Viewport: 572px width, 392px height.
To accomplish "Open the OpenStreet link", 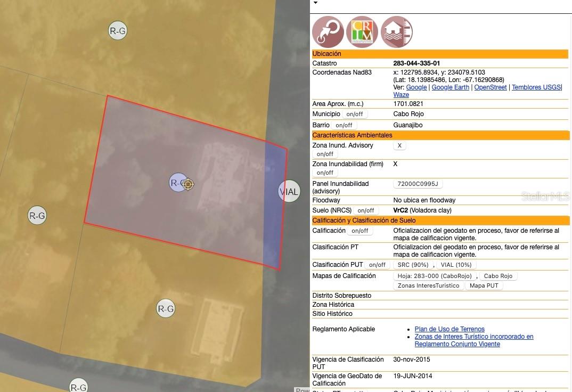I will [x=491, y=87].
